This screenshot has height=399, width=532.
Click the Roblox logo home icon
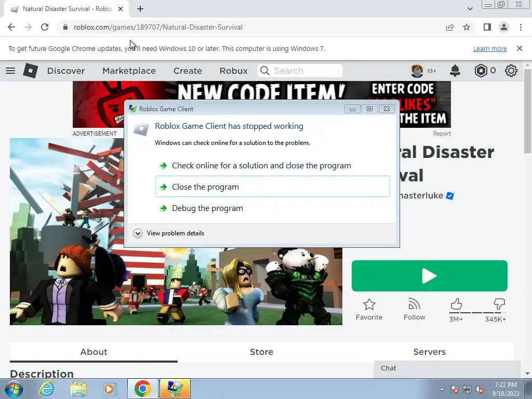31,71
